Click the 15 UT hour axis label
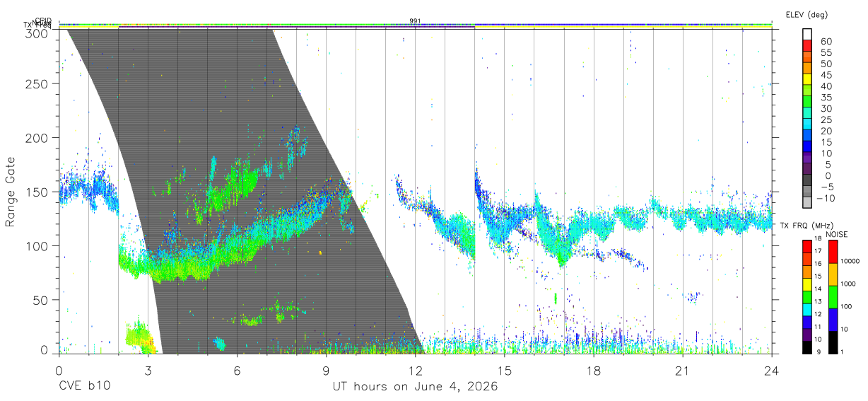This screenshot has width=868, height=401. [x=505, y=371]
